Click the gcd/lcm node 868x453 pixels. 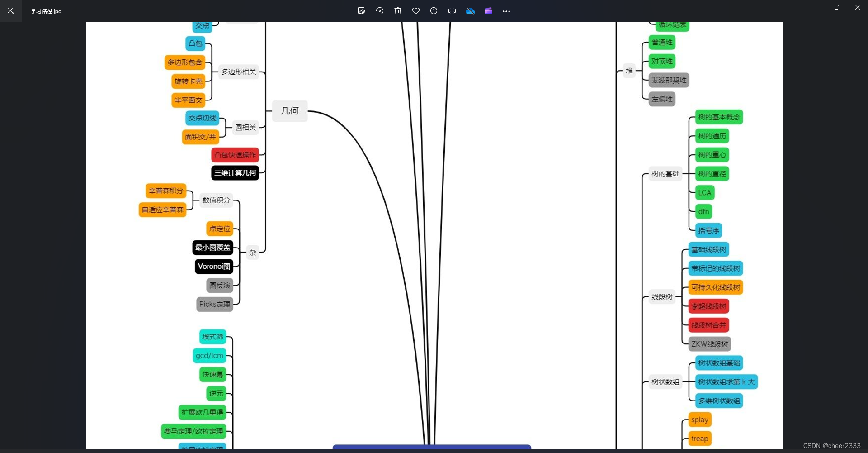[x=210, y=356]
